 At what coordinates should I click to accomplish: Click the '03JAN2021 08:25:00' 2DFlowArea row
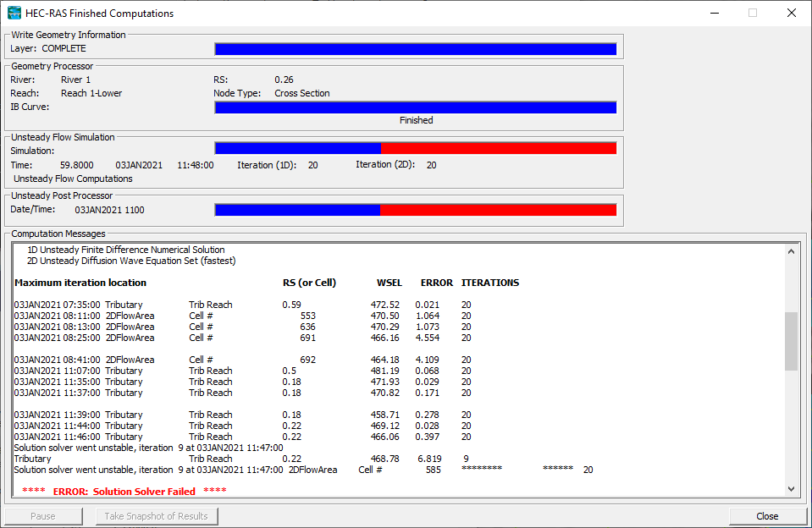click(242, 338)
